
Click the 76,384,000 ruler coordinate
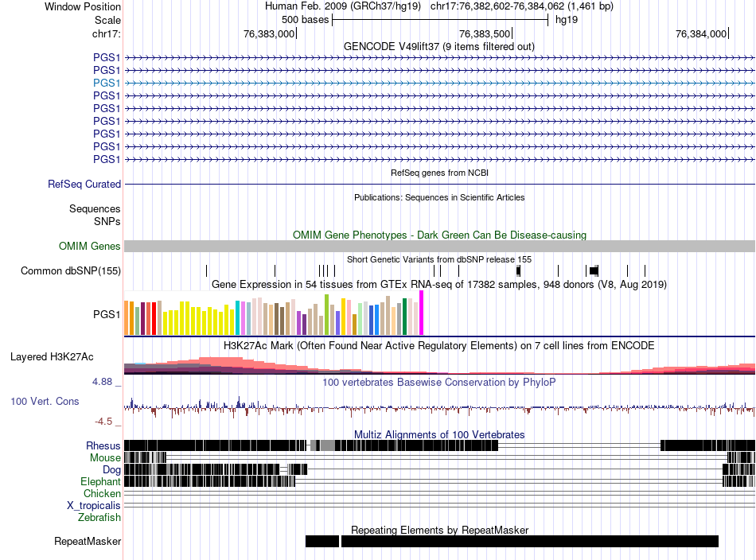700,33
